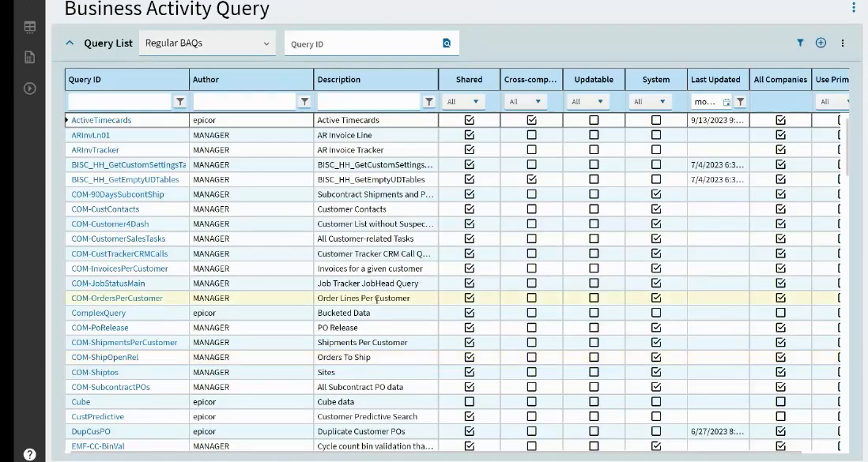The width and height of the screenshot is (868, 462).
Task: Select the 'Customer Predictive Search' description cell
Action: pos(376,417)
